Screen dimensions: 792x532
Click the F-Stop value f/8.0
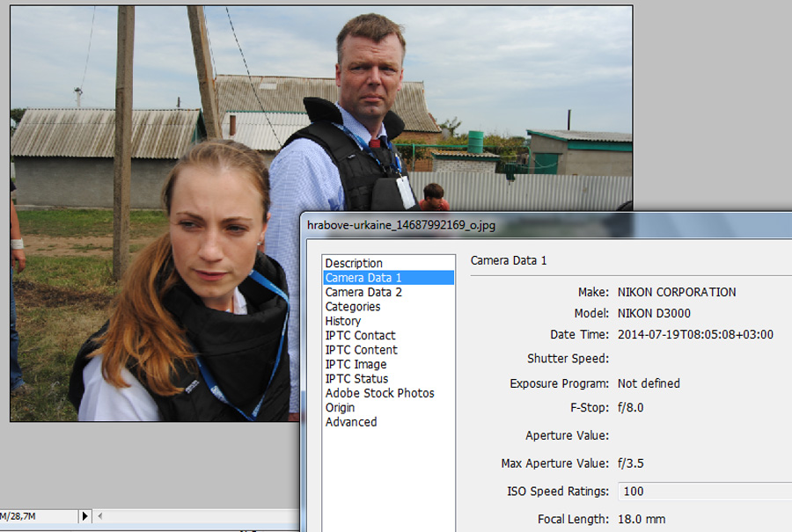[x=630, y=408]
